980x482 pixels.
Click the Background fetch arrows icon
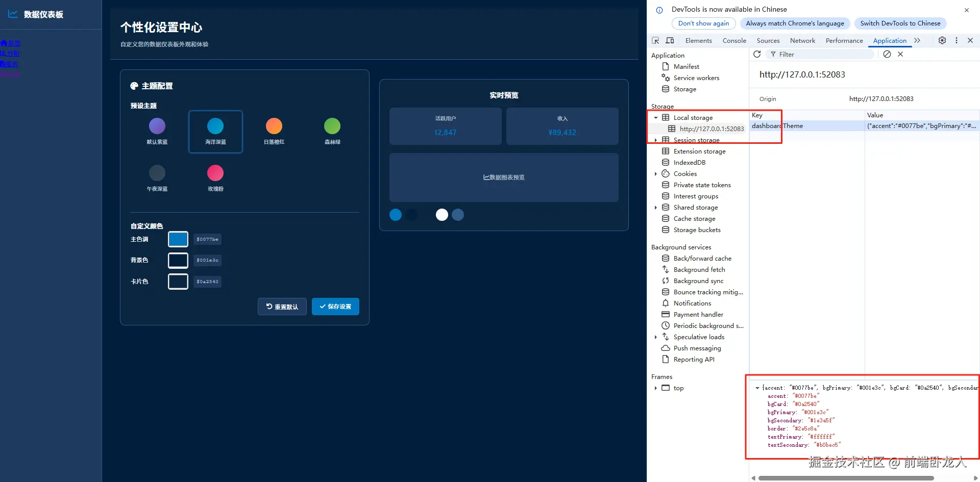coord(666,269)
